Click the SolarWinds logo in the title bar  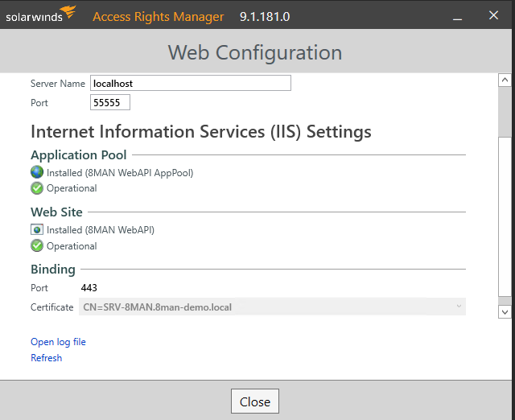41,14
